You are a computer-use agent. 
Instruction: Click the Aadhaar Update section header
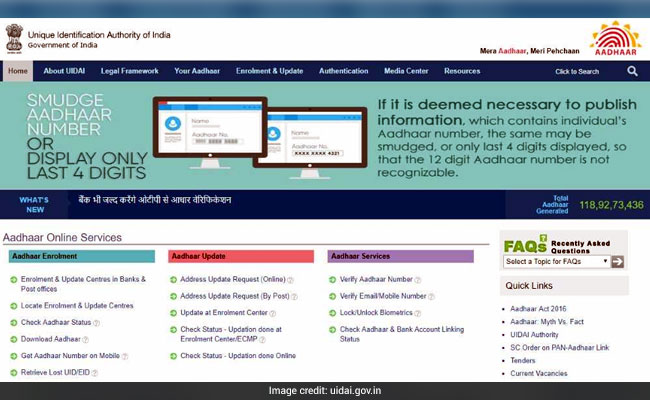241,256
